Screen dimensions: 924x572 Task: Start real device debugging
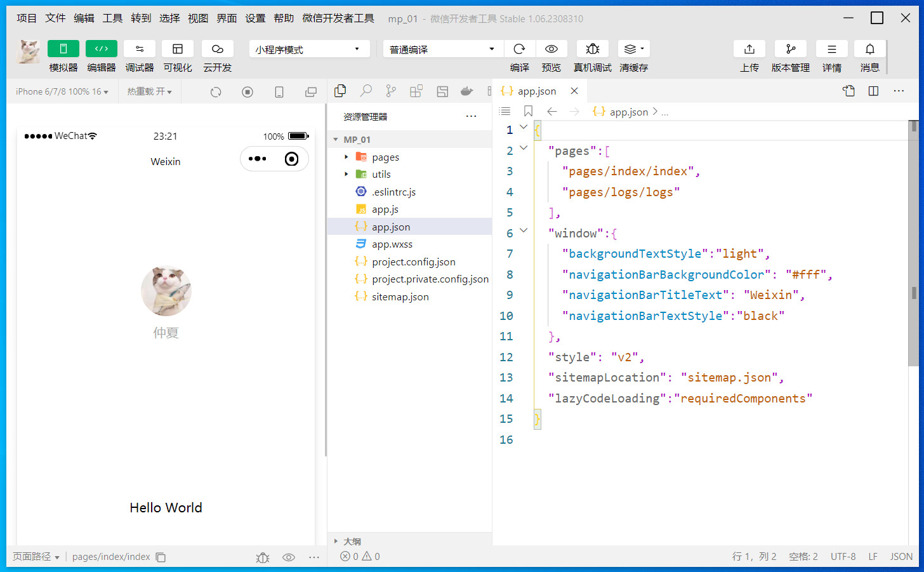pos(593,49)
